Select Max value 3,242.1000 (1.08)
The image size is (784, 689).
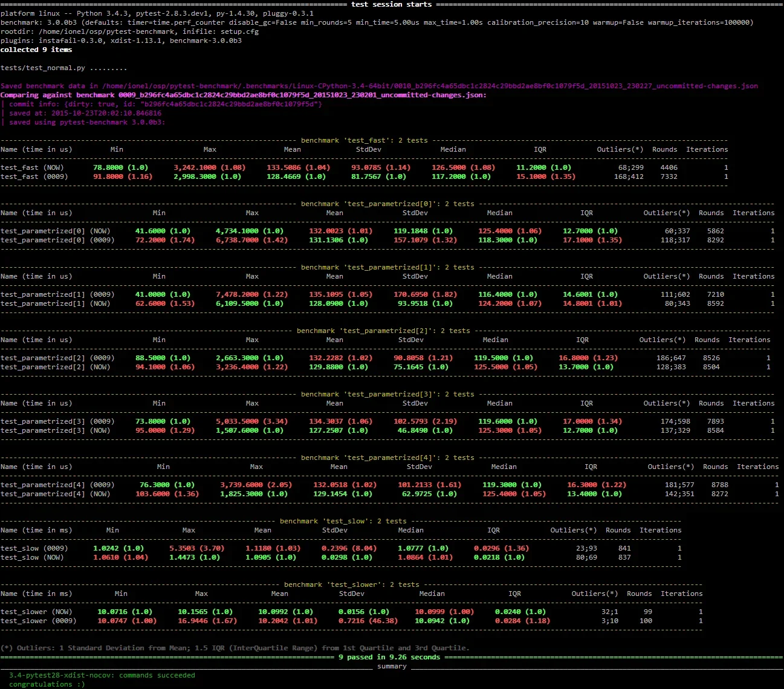pos(210,167)
